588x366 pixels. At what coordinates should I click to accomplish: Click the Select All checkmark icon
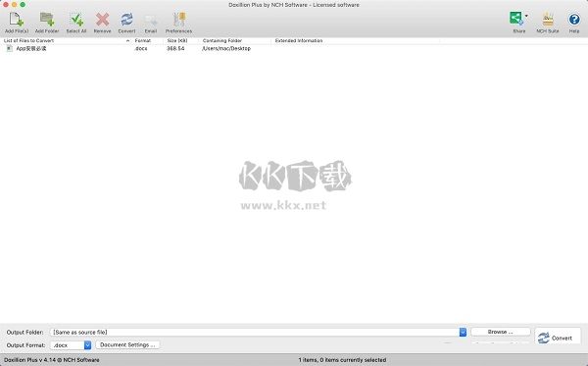(x=76, y=20)
